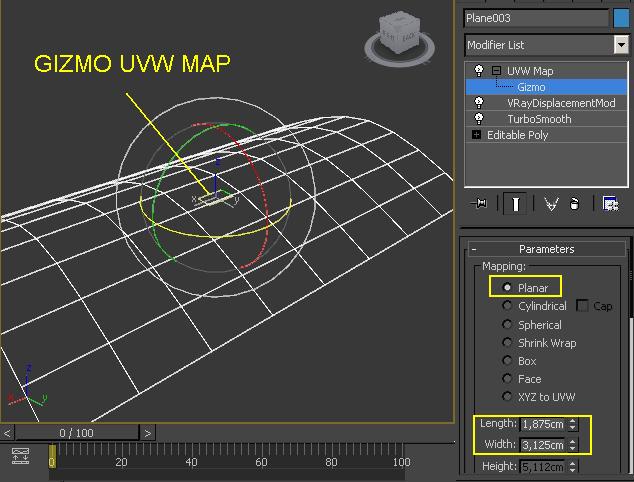Image resolution: width=634 pixels, height=482 pixels.
Task: Select VRayDisplacementMod in the stack
Action: (561, 103)
